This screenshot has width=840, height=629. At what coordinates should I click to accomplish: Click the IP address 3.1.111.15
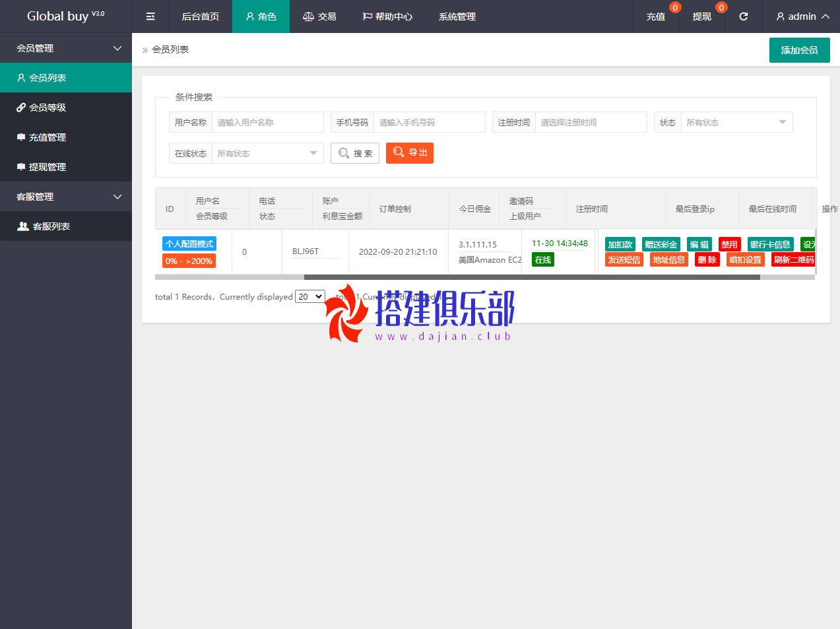(478, 244)
